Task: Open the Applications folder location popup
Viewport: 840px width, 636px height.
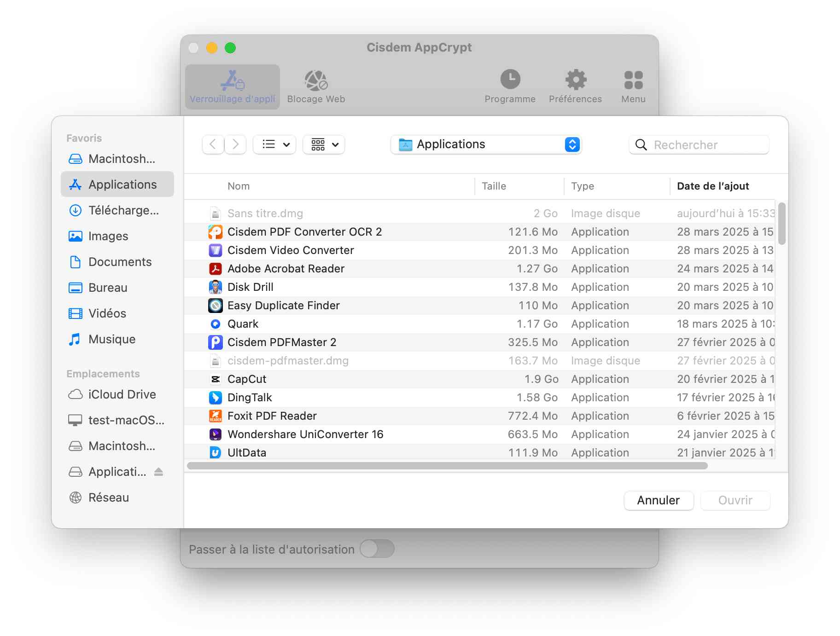Action: click(x=486, y=145)
